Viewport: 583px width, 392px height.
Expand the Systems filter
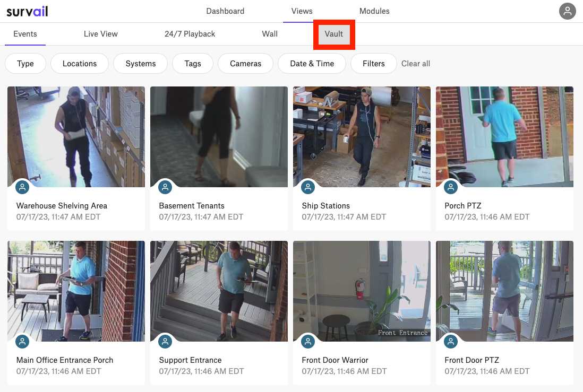(x=141, y=64)
